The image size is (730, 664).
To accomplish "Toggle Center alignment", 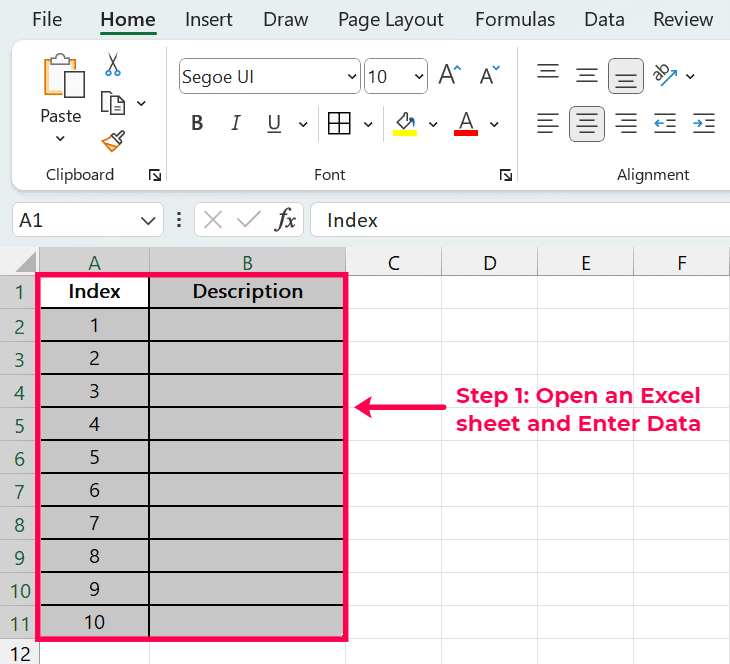I will [587, 124].
